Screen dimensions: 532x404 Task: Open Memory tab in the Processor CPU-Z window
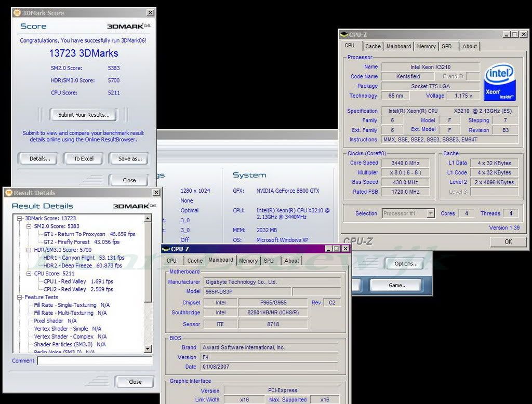(x=426, y=46)
